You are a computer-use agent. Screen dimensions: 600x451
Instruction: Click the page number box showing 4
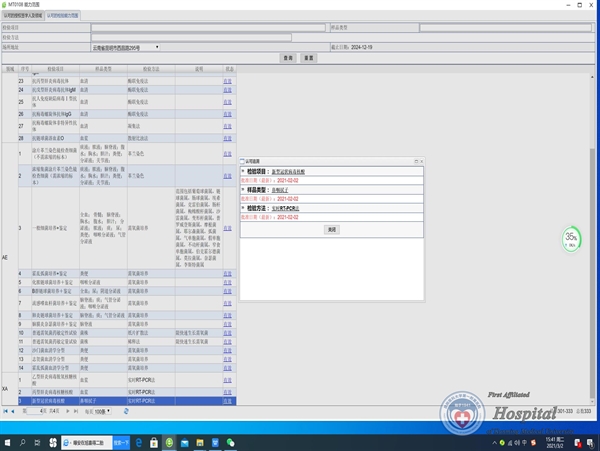coord(35,411)
